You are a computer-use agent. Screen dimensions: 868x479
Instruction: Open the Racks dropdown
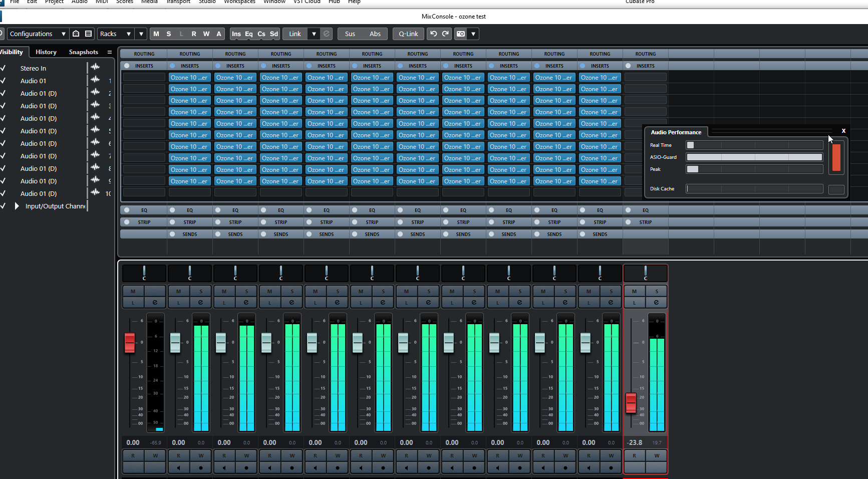115,34
